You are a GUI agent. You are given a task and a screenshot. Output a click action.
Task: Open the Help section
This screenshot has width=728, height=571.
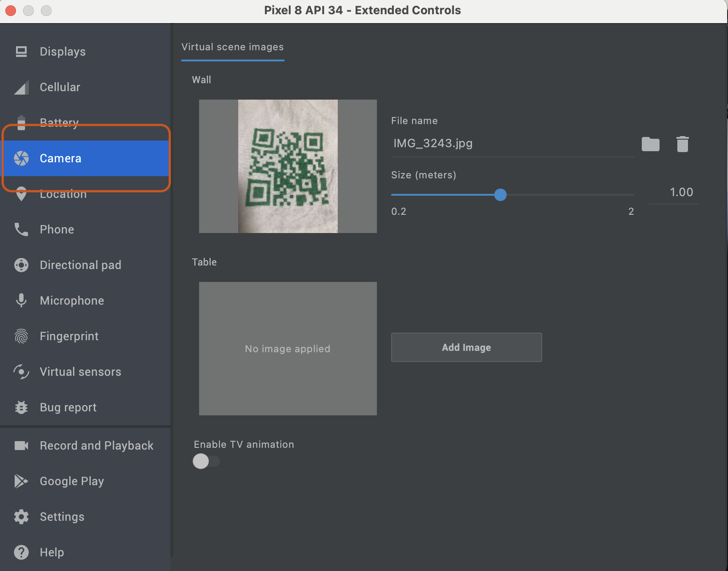[x=52, y=552]
